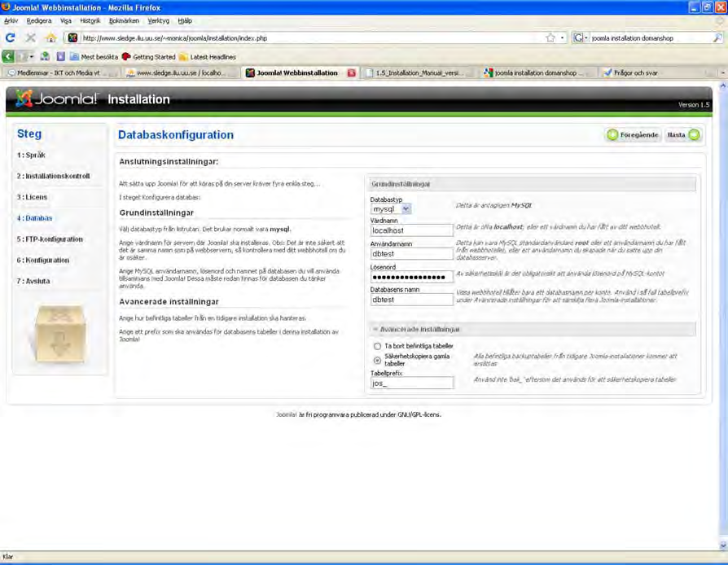Viewport: 728px width, 565px height.
Task: Switch to www.sledge.ilu.uu.se localhost tab
Action: coord(181,73)
